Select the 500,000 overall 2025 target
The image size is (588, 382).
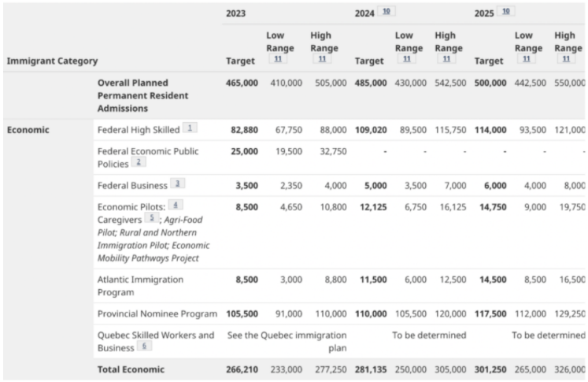pos(490,83)
